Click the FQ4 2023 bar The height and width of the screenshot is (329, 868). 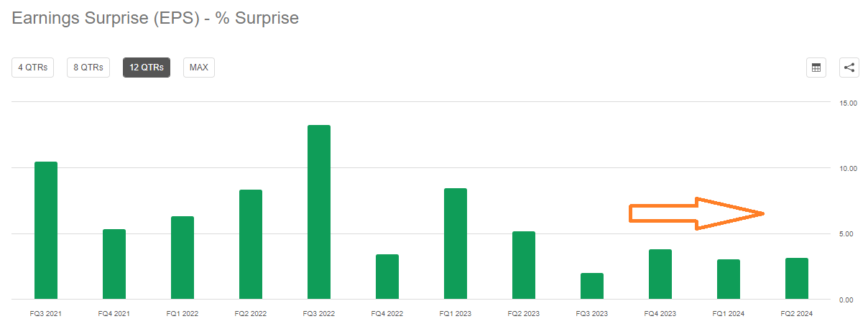pos(660,274)
